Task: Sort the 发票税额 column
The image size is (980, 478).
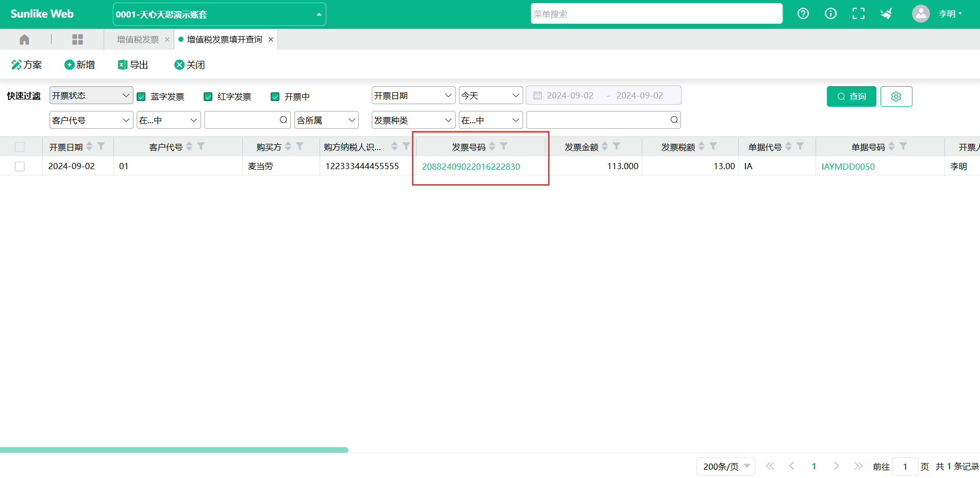Action: (702, 146)
